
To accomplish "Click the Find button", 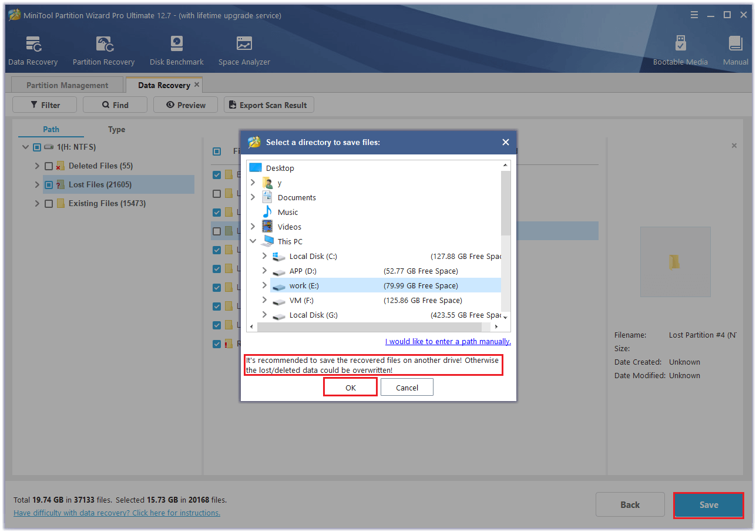I will pos(115,105).
